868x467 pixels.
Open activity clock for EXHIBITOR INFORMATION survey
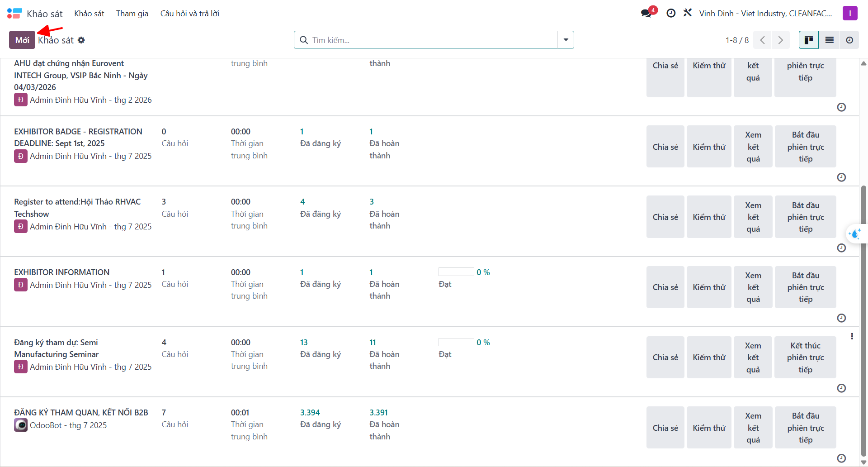click(841, 318)
